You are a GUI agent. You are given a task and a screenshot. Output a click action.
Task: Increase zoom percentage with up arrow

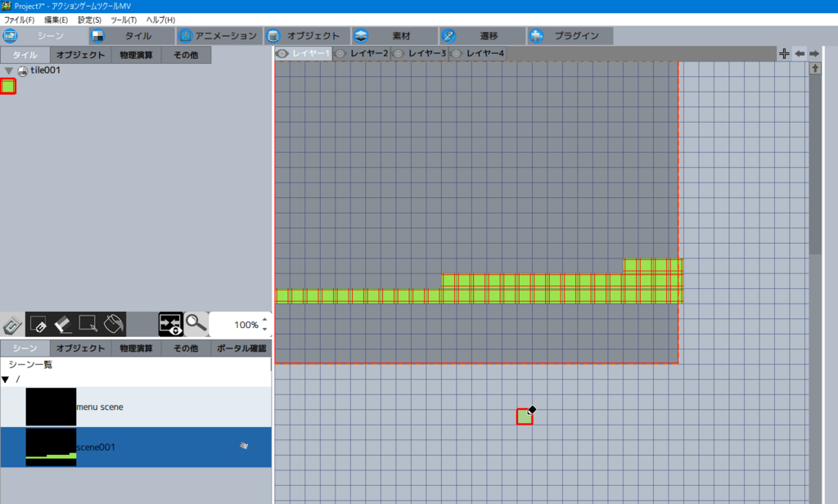[x=264, y=320]
